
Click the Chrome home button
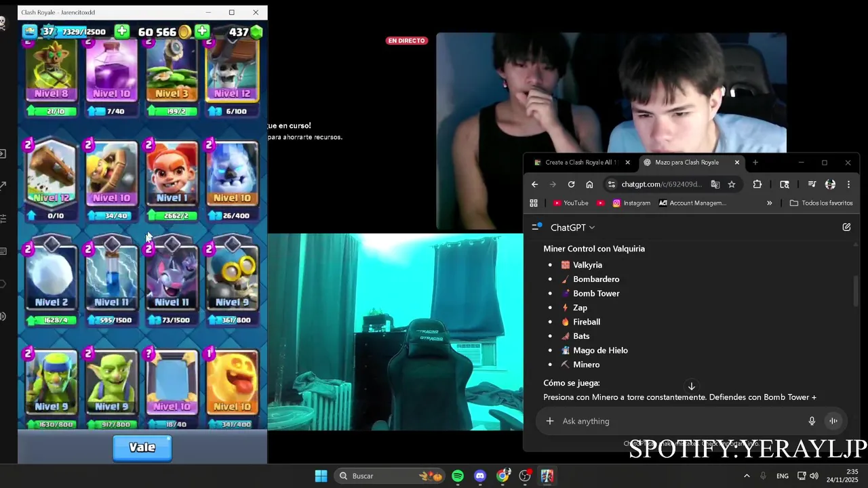pos(589,184)
